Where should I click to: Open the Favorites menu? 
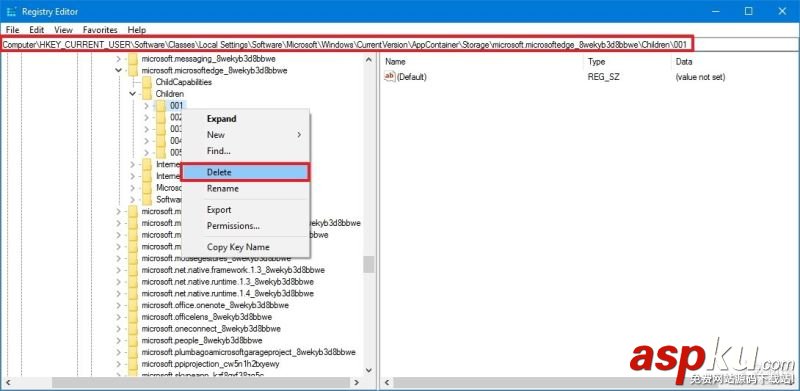pyautogui.click(x=100, y=30)
